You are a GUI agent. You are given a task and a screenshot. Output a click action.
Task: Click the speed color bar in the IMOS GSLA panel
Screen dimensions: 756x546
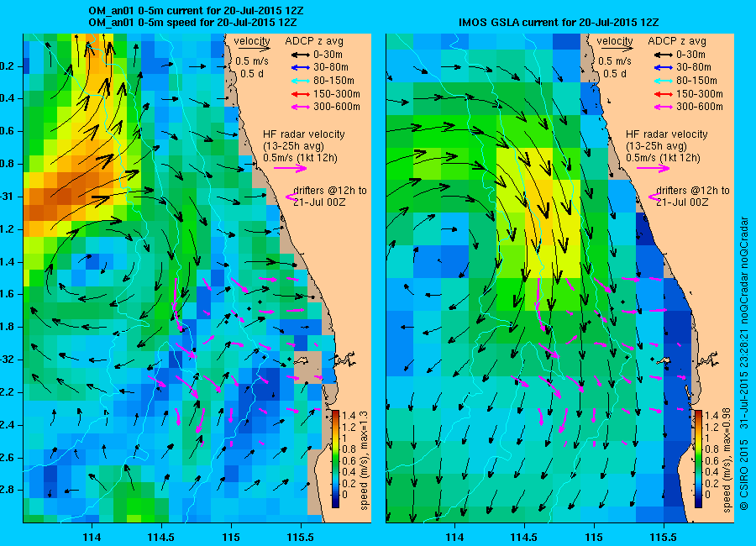pyautogui.click(x=698, y=459)
